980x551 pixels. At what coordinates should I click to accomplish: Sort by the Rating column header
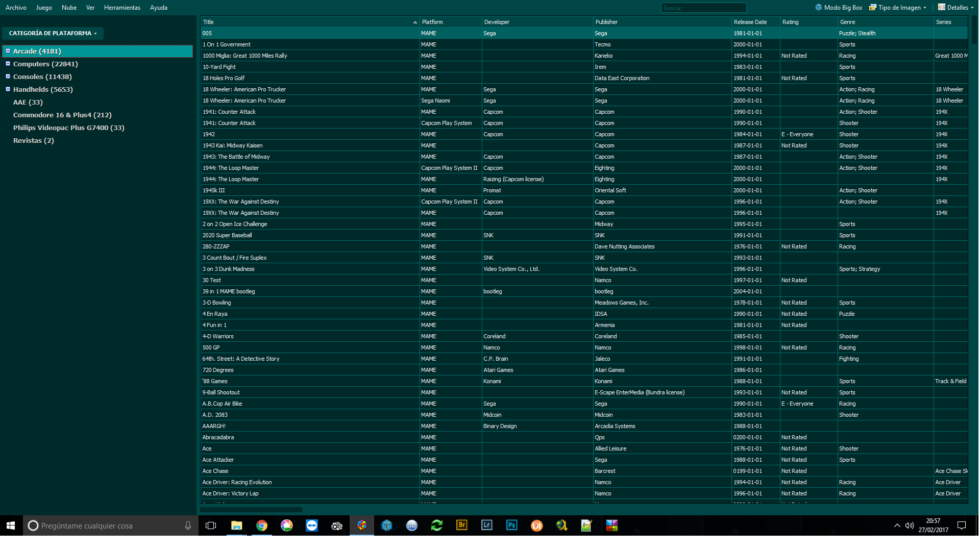tap(808, 22)
